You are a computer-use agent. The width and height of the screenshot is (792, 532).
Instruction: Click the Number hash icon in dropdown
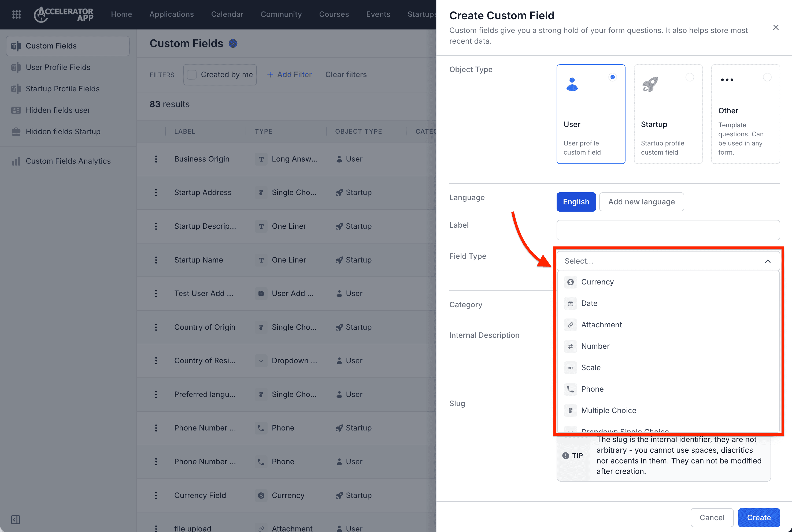[570, 346]
